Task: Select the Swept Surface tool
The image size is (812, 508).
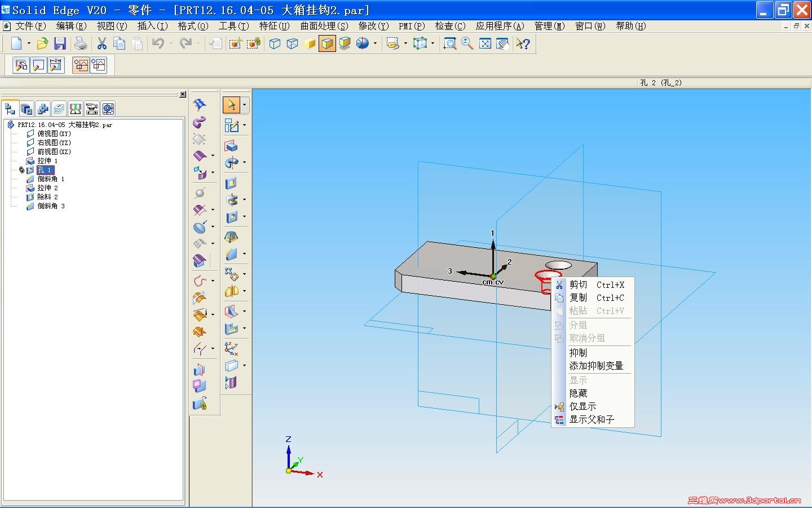Action: click(200, 122)
